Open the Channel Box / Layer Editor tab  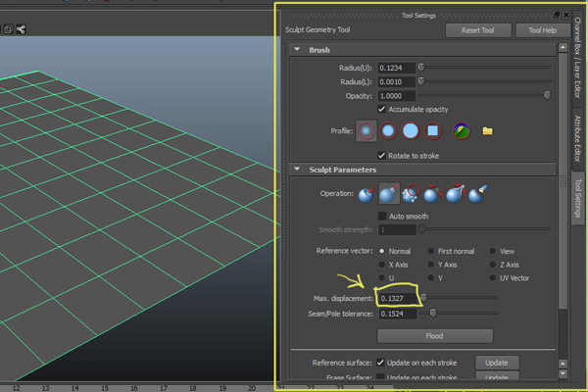pos(578,57)
